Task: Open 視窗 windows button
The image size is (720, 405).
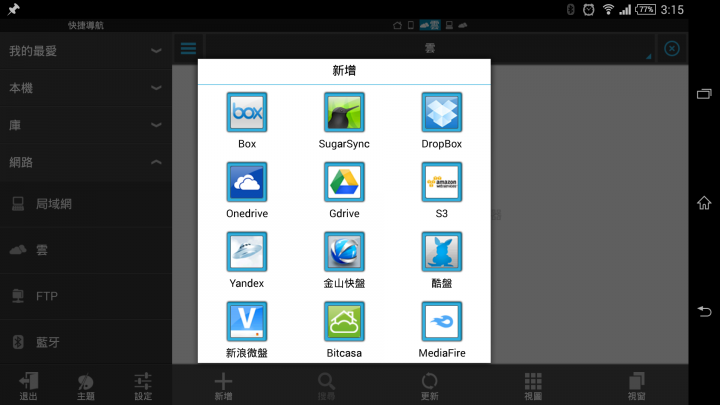Action: click(x=636, y=386)
